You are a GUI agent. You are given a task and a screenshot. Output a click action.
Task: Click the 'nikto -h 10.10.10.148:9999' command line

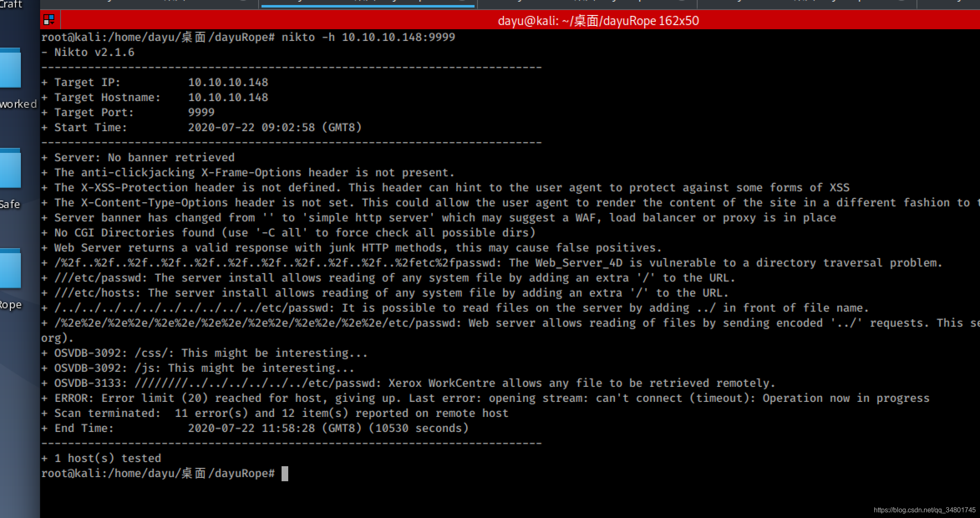click(x=368, y=37)
